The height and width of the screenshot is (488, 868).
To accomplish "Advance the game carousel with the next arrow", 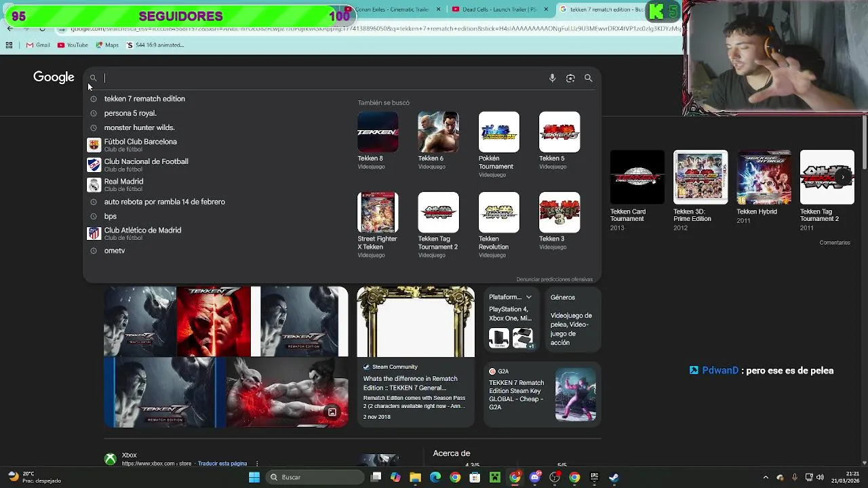I will coord(844,177).
